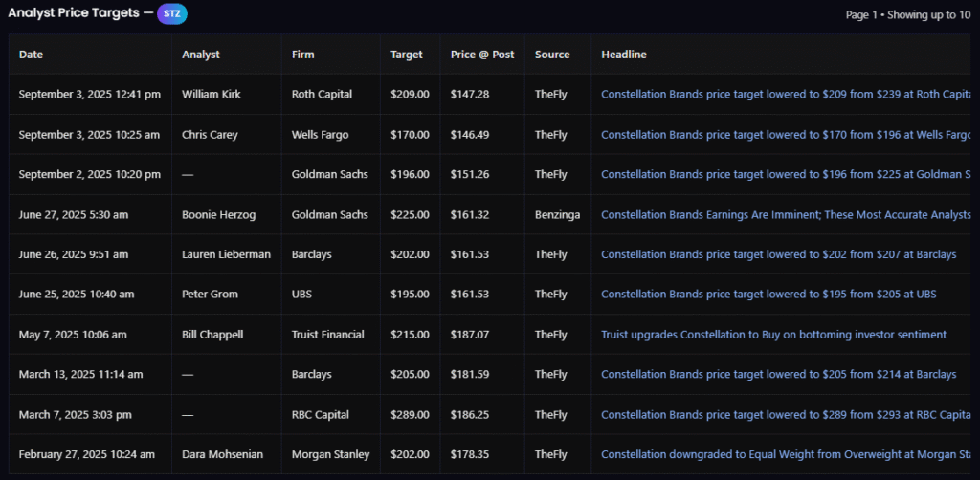Image resolution: width=980 pixels, height=480 pixels.
Task: Open RBC Capital $289 target headline
Action: (x=785, y=415)
